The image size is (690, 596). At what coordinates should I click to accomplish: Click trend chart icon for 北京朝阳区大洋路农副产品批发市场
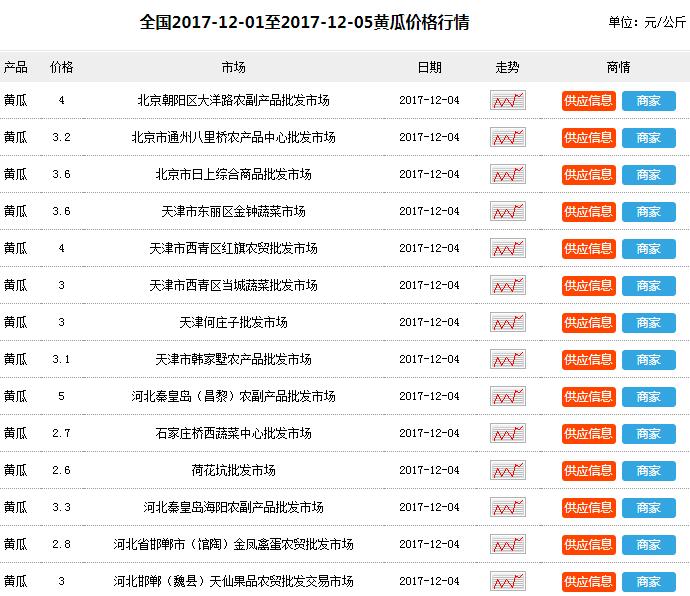click(507, 101)
